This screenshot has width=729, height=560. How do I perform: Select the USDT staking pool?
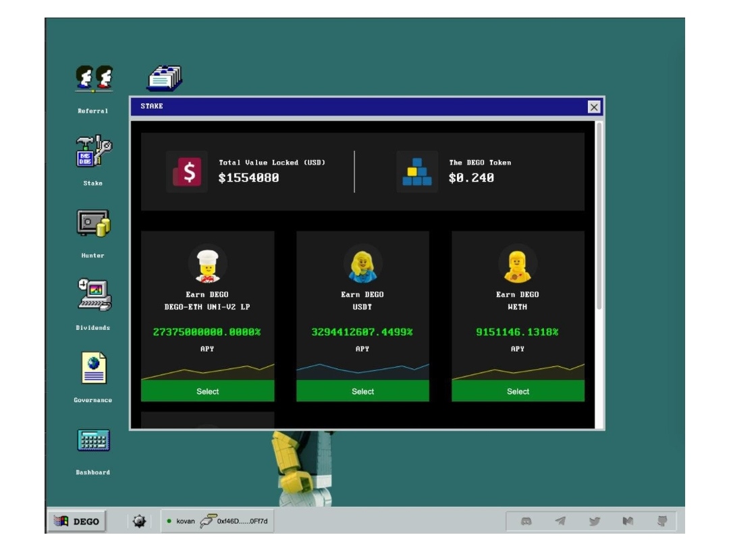(362, 391)
